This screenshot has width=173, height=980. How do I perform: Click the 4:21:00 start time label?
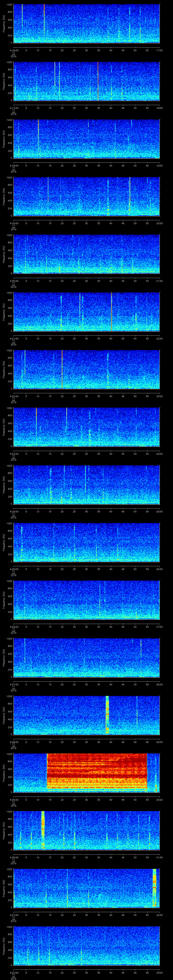(x=14, y=339)
